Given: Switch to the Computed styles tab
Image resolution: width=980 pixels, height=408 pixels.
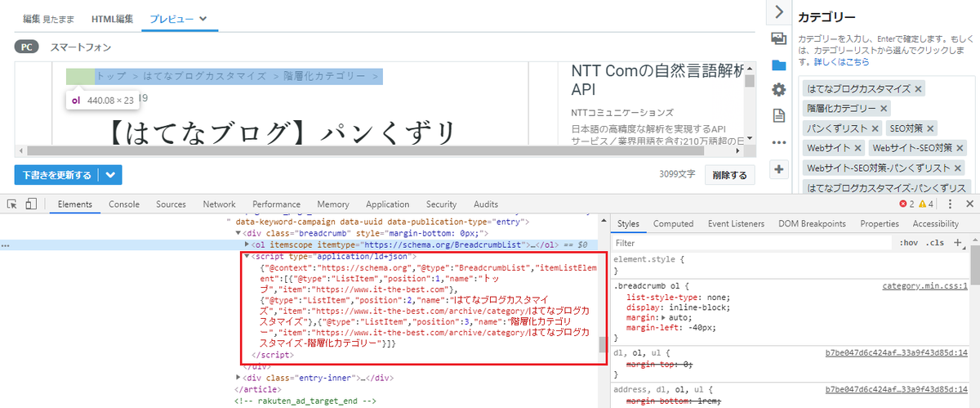Looking at the screenshot, I should (x=673, y=223).
